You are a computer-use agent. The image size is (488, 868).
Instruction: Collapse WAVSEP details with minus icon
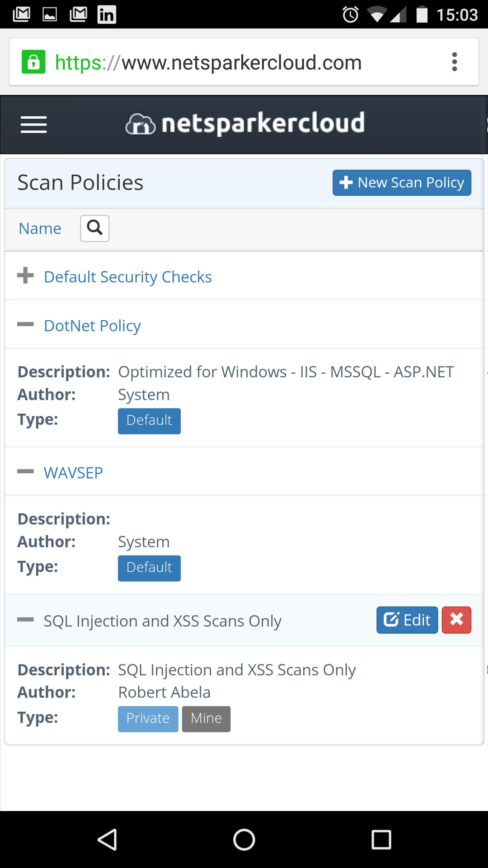(x=25, y=471)
